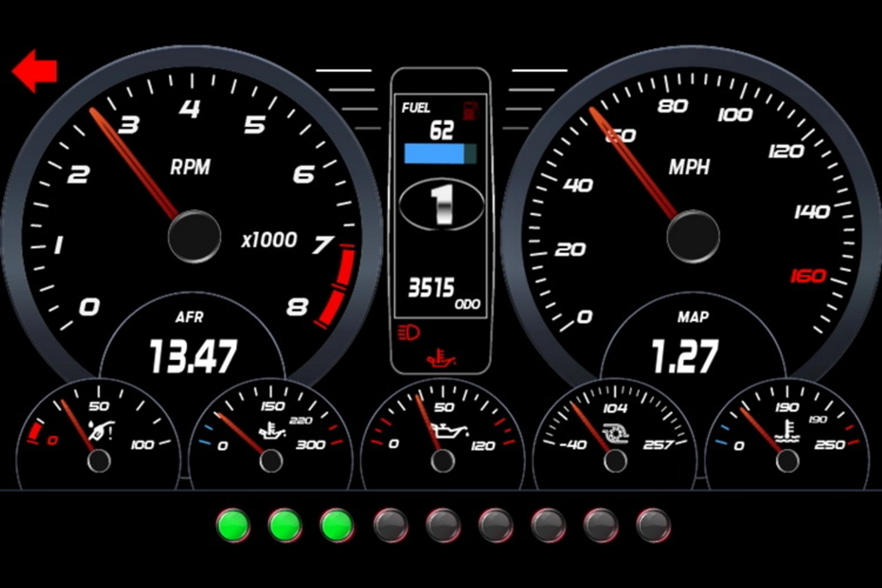The width and height of the screenshot is (882, 588).
Task: Click the red back arrow
Action: (x=34, y=71)
